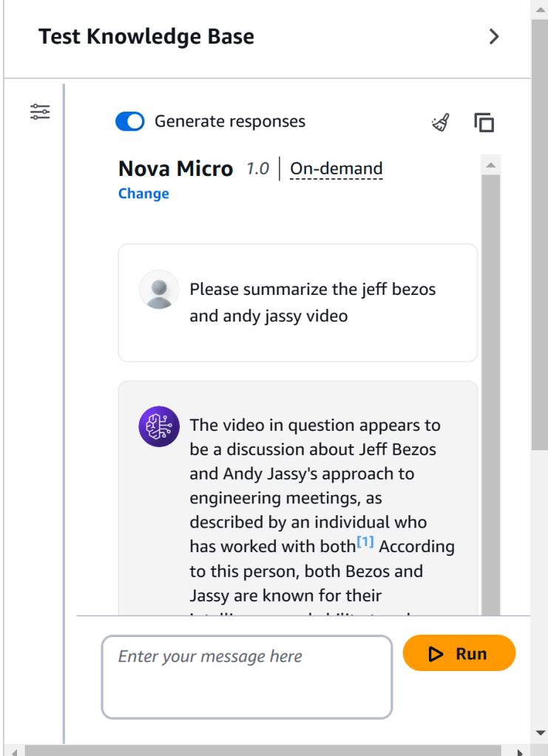This screenshot has height=756, width=548.
Task: Click the play icon inside Run button
Action: [436, 654]
